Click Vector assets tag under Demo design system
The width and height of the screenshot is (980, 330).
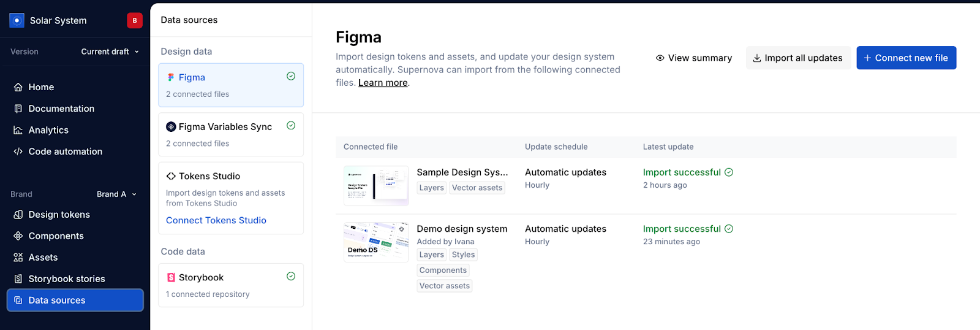pyautogui.click(x=445, y=286)
